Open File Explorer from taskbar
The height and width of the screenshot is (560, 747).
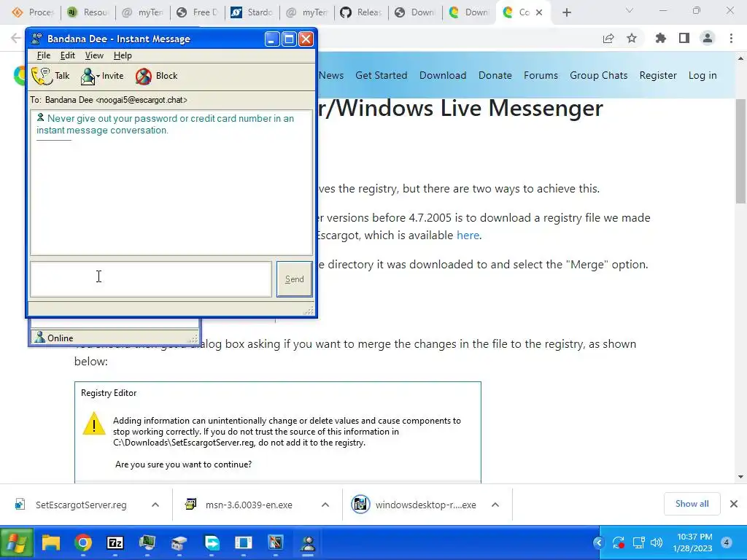51,542
